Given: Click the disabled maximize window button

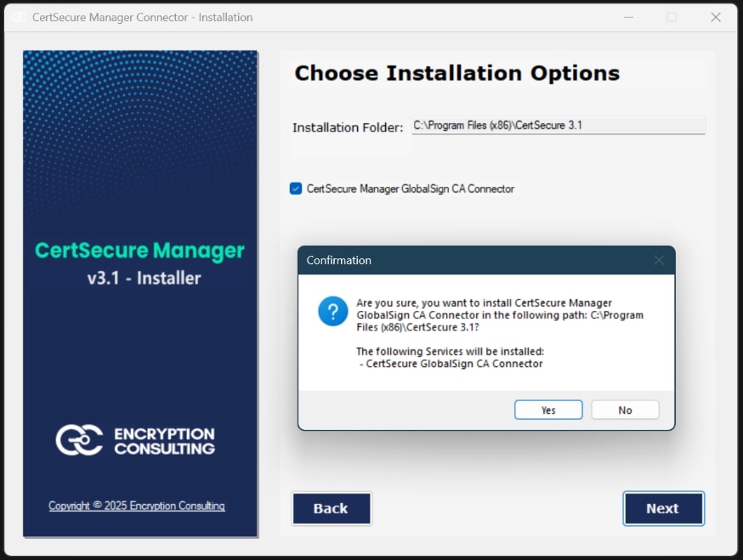Looking at the screenshot, I should [672, 18].
